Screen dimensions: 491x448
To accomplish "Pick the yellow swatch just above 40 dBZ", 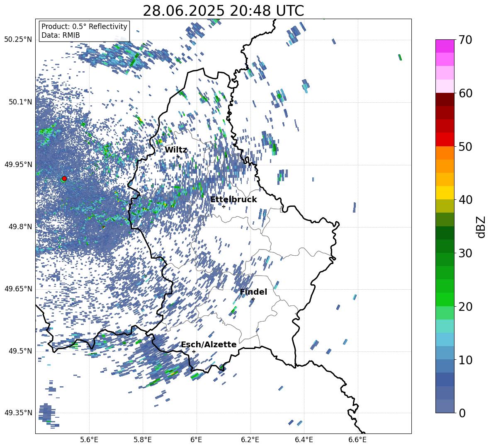I will point(445,193).
